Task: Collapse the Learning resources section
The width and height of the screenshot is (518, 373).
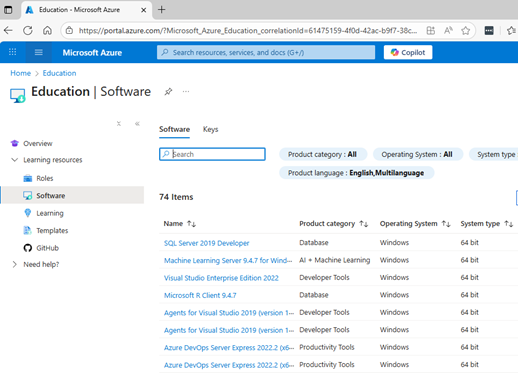Action: 14,160
